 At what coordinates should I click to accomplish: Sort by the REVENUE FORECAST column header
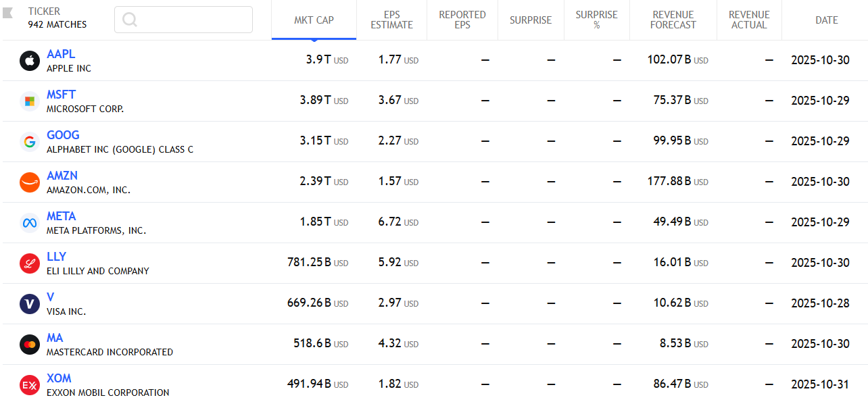[673, 20]
